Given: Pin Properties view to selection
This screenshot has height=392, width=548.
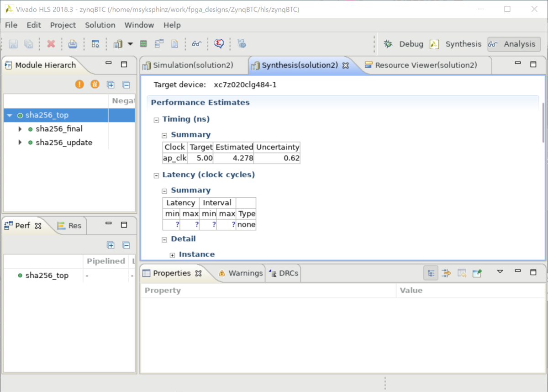Looking at the screenshot, I should pyautogui.click(x=477, y=273).
